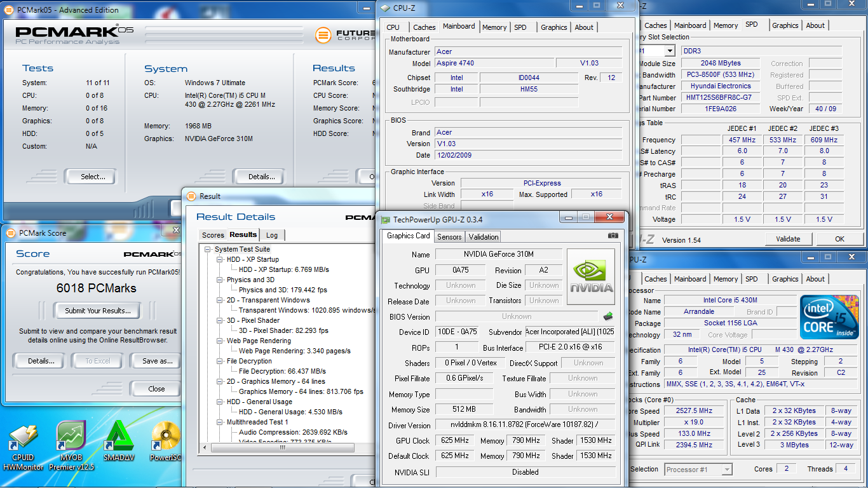Viewport: 868px width, 488px height.
Task: Collapse the HDD - General Usage node
Action: [x=220, y=402]
